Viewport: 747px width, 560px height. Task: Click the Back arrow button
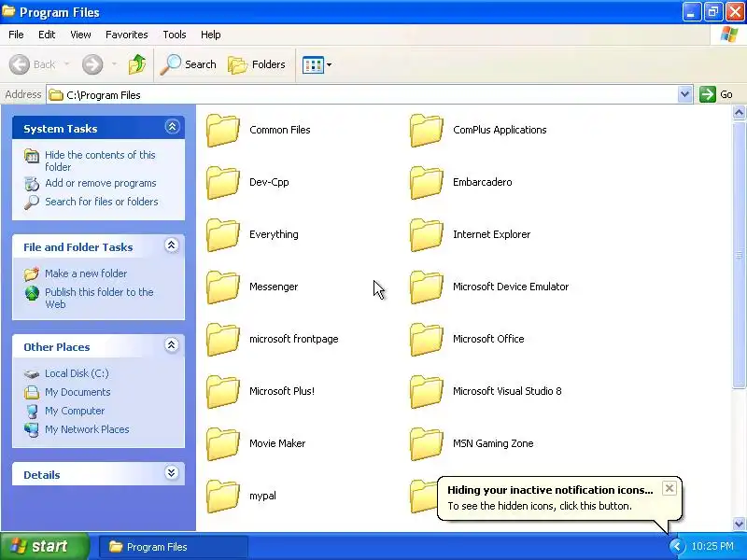point(20,64)
